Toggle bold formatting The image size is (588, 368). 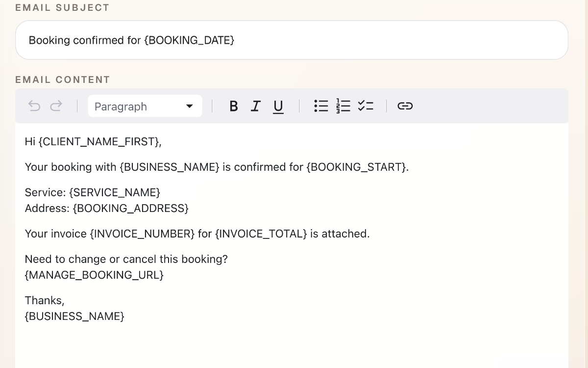pos(234,106)
